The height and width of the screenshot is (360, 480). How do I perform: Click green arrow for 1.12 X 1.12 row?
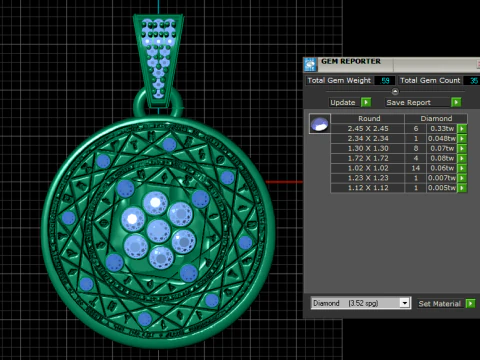pos(462,188)
